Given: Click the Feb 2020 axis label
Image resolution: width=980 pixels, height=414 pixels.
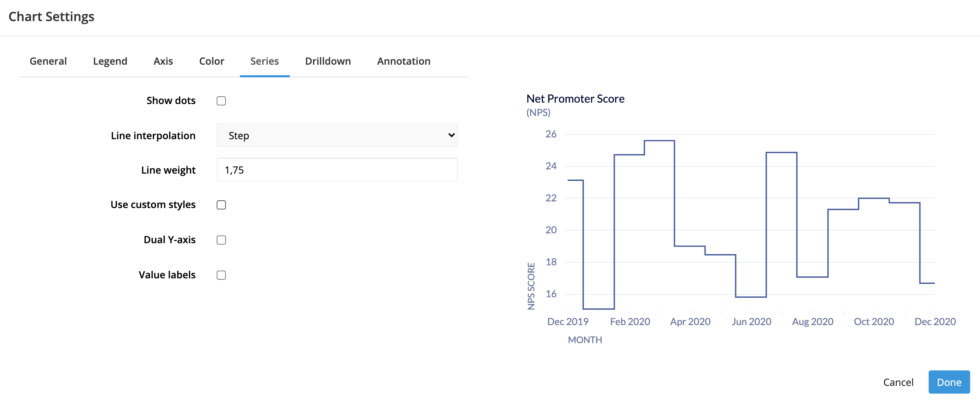Looking at the screenshot, I should click(x=630, y=322).
